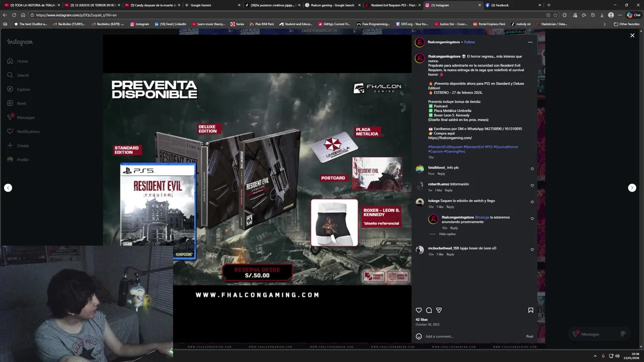This screenshot has height=362, width=644.
Task: Open the three-dot options menu of the post
Action: click(x=530, y=42)
